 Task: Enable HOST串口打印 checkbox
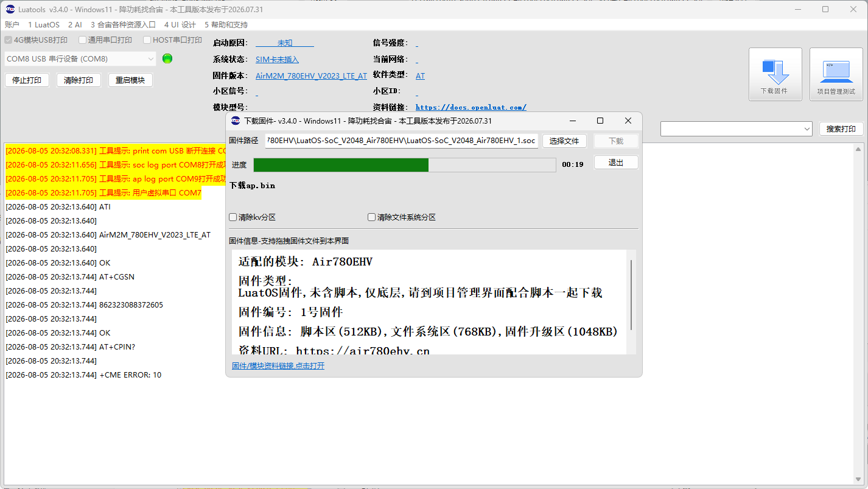[173, 40]
